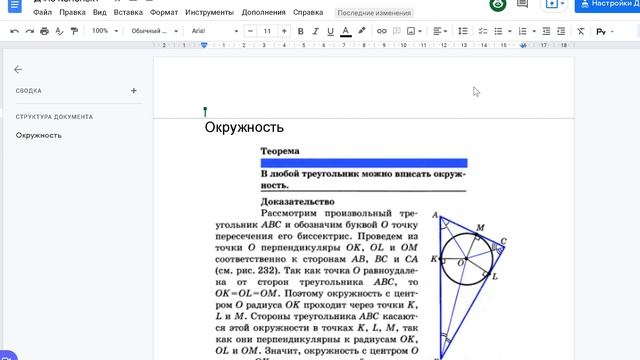Apply a bulleted list
Image resolution: width=640 pixels, height=360 pixels.
pyautogui.click(x=498, y=31)
